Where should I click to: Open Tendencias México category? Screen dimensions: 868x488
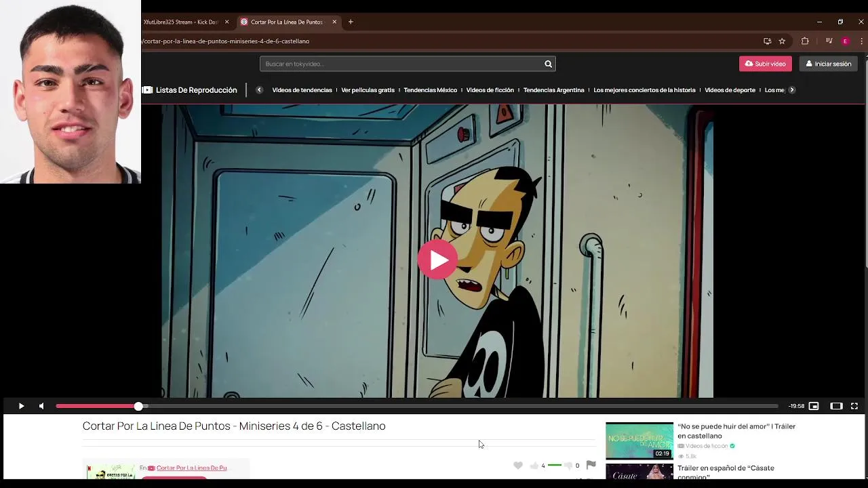point(430,90)
